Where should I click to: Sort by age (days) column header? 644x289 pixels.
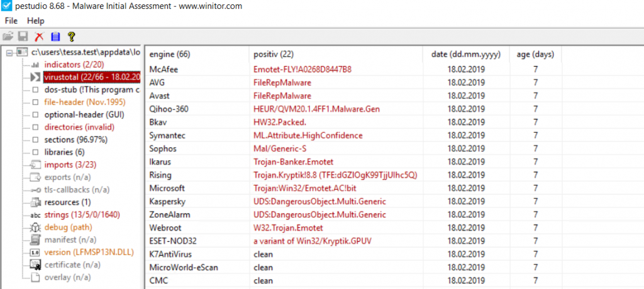click(x=536, y=54)
